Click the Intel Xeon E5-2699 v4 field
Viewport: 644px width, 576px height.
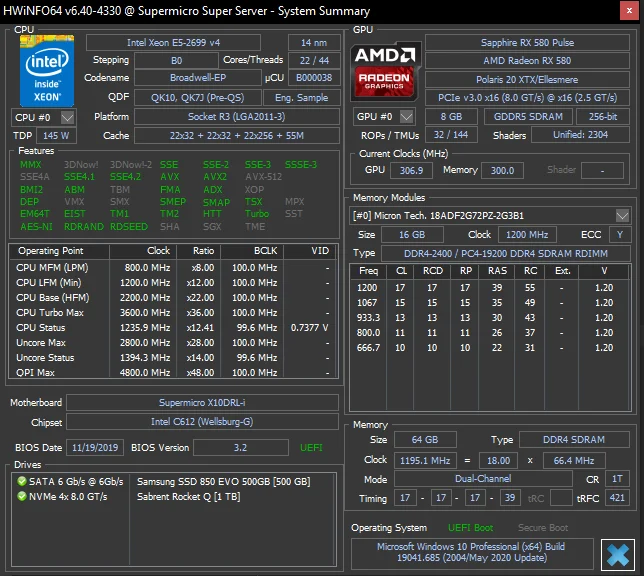pos(173,43)
